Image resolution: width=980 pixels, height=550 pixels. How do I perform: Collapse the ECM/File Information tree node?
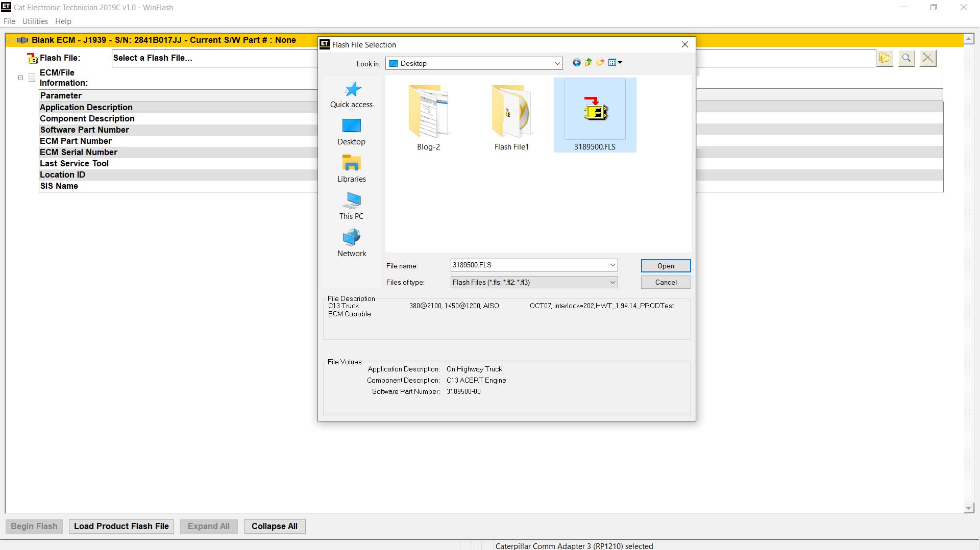(20, 78)
